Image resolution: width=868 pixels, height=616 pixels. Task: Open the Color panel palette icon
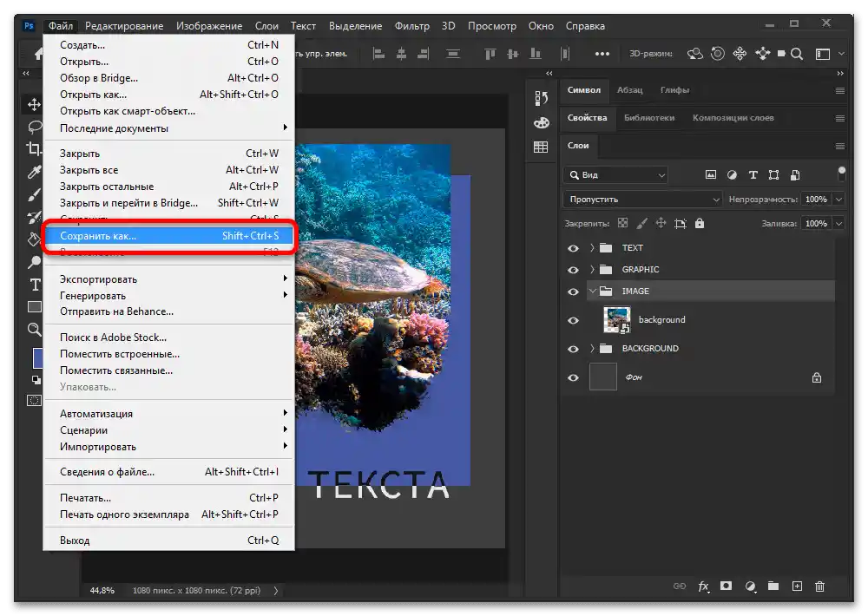coord(541,123)
